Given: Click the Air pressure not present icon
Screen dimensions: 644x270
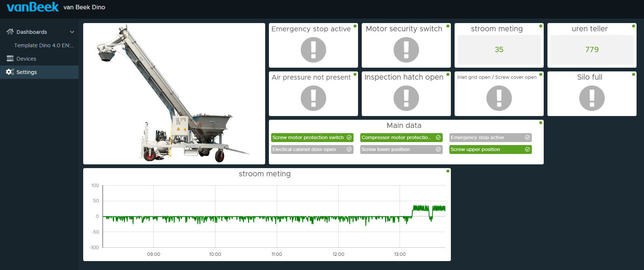Looking at the screenshot, I should coord(313,98).
